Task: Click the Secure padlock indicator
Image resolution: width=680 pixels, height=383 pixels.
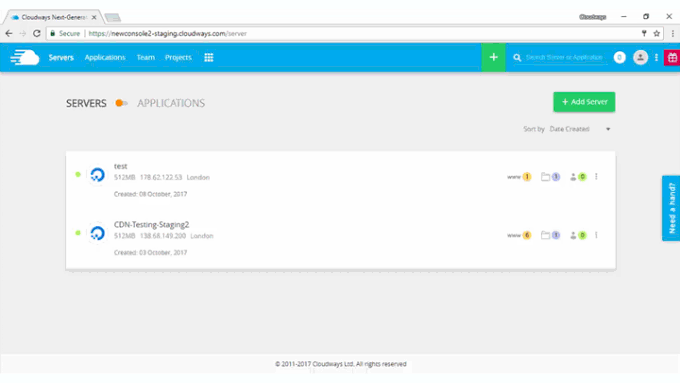Action: tap(65, 33)
